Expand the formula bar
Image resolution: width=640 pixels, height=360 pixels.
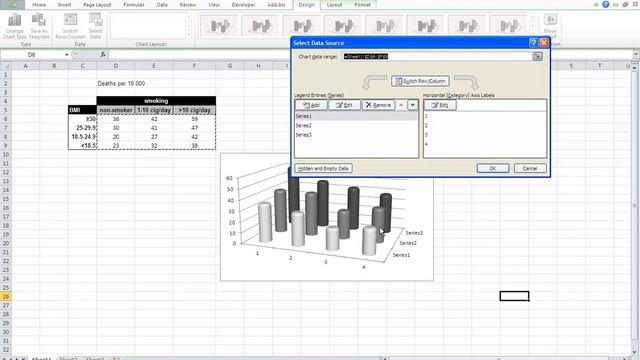636,54
